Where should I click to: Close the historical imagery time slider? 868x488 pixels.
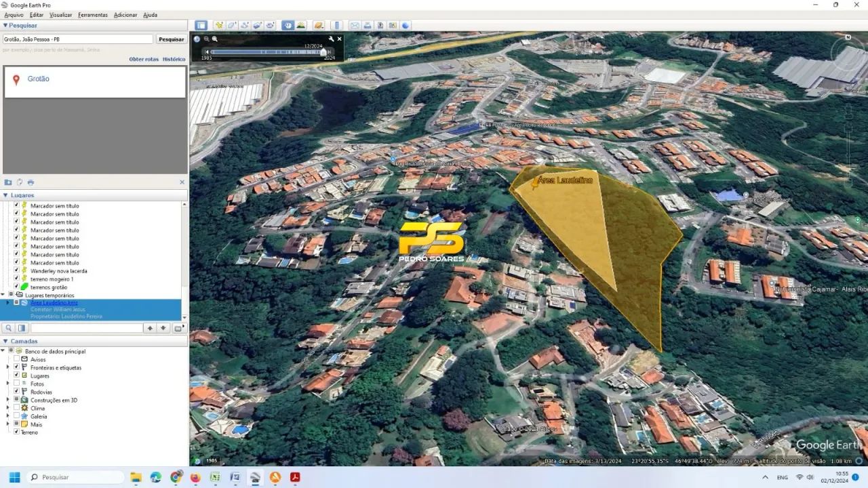[340, 39]
